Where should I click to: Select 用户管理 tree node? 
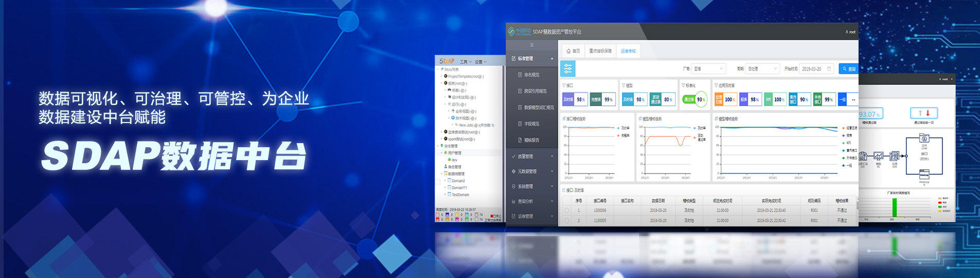point(454,153)
